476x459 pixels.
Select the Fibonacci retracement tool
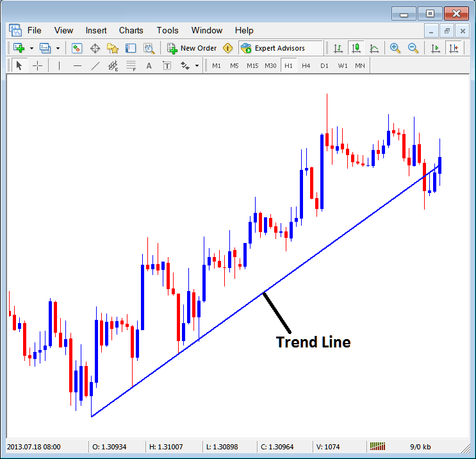[131, 65]
